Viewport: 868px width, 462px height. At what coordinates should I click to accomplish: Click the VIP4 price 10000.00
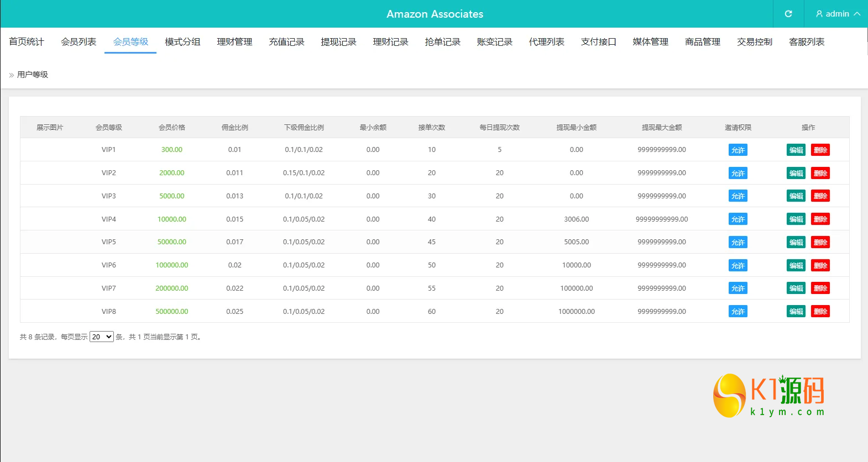point(172,219)
